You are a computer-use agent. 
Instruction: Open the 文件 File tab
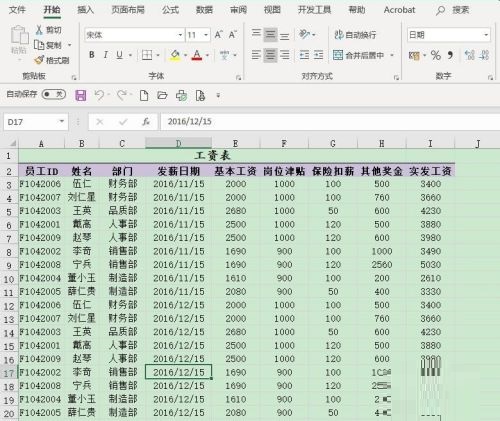click(17, 10)
